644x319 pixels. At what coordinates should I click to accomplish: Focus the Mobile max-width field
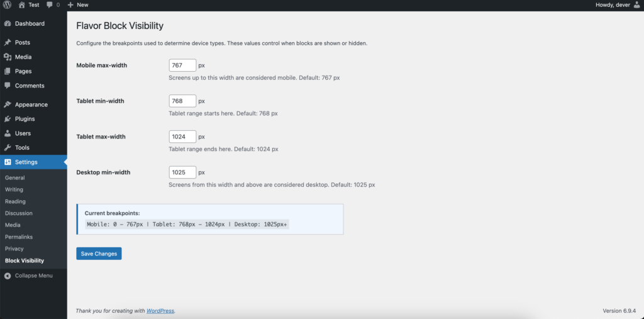182,65
